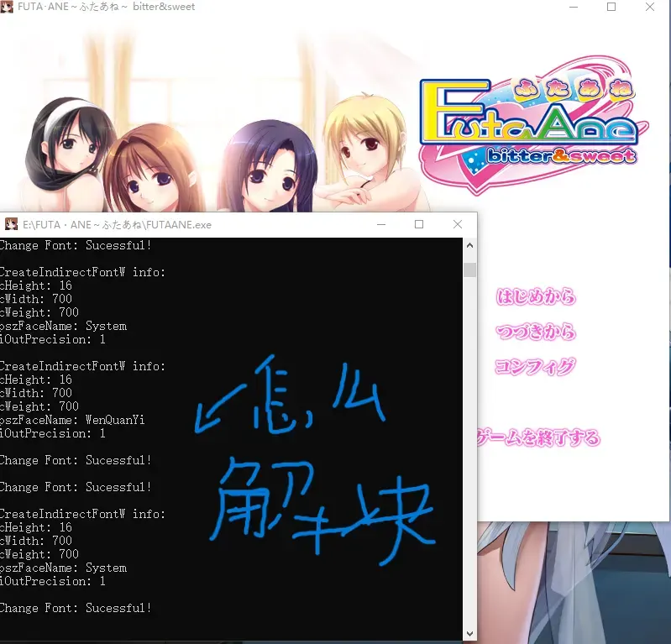Continue game via つづきから
The image size is (671, 644).
(536, 332)
